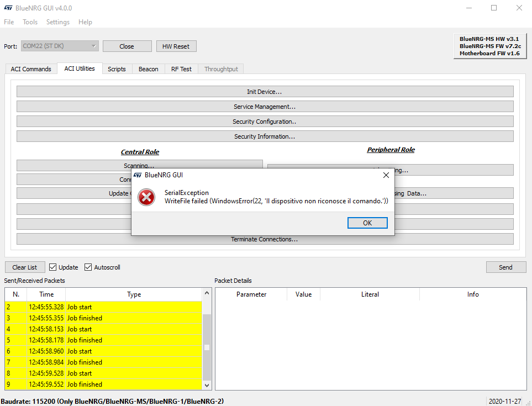Click the 2020-11-27 date in status bar
This screenshot has height=406, width=532.
tap(505, 402)
